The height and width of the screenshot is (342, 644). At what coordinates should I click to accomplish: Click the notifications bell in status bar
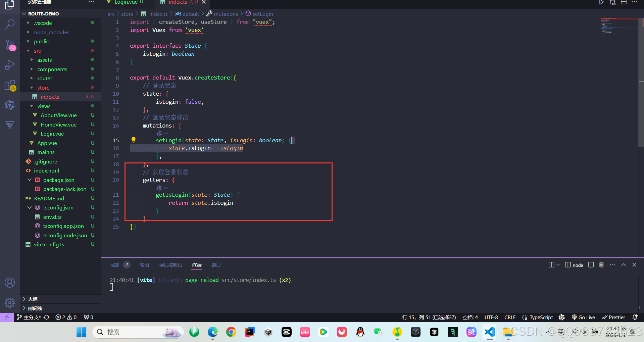coord(635,317)
